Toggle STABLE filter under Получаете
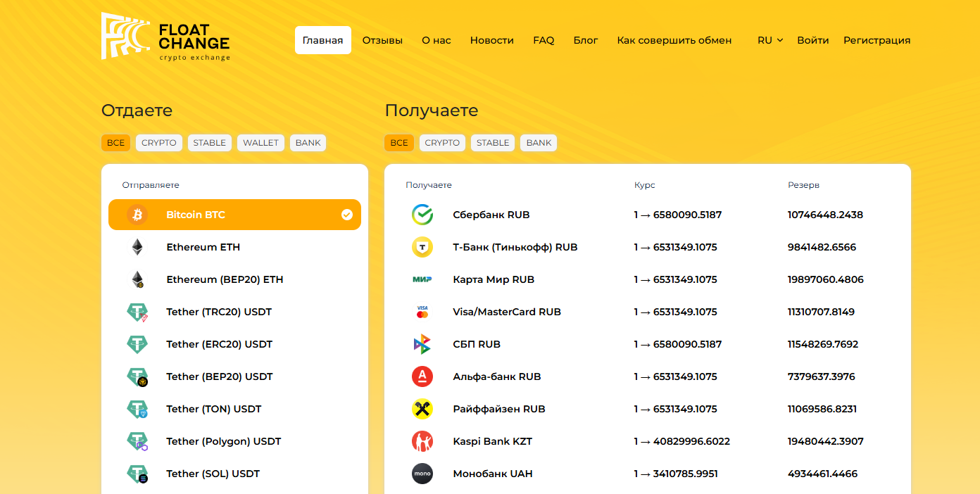Image resolution: width=980 pixels, height=494 pixels. 493,143
